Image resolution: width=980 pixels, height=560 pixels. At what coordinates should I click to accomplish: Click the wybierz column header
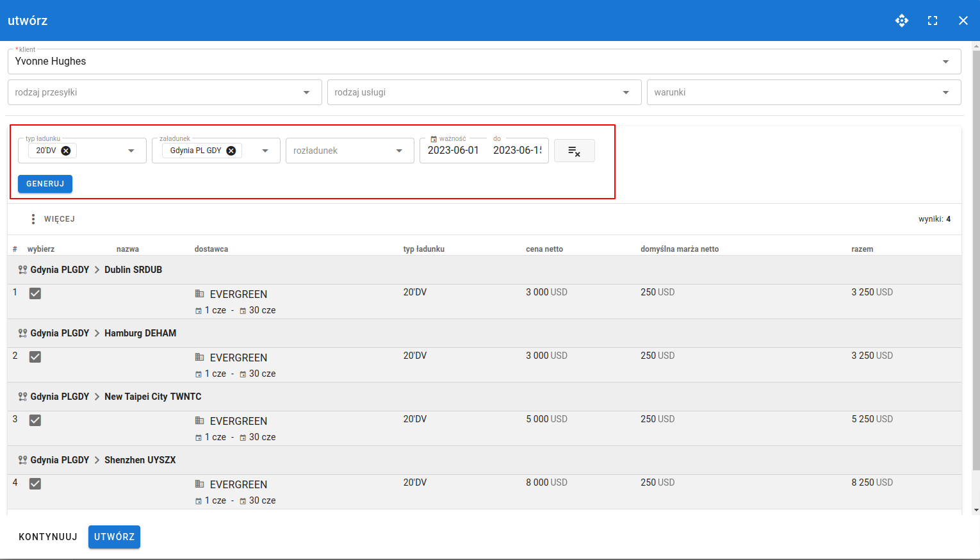(x=41, y=249)
